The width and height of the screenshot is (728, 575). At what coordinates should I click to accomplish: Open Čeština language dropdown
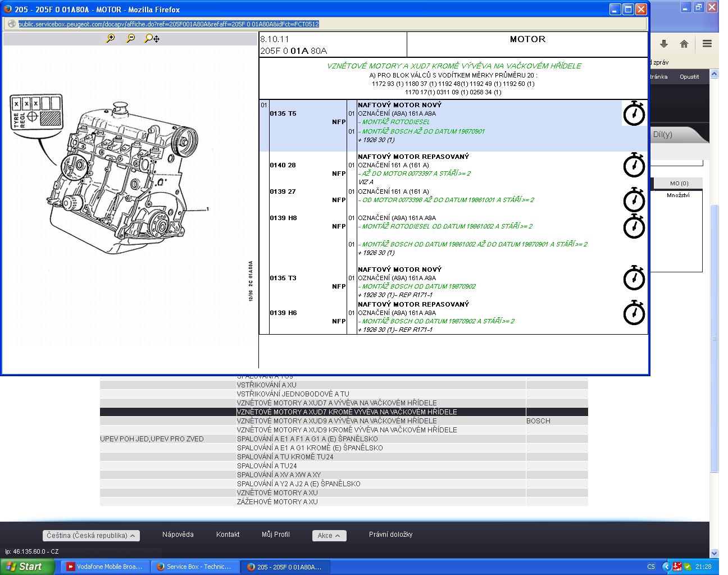[x=91, y=536]
